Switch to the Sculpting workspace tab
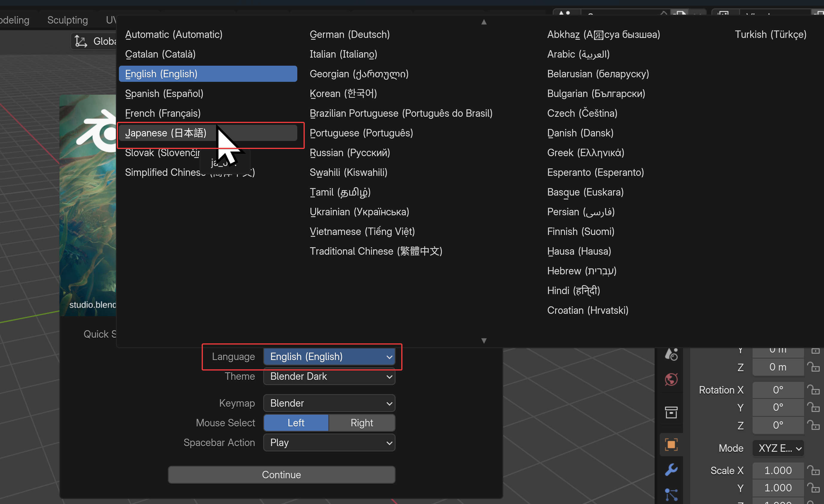The image size is (824, 504). (x=68, y=20)
